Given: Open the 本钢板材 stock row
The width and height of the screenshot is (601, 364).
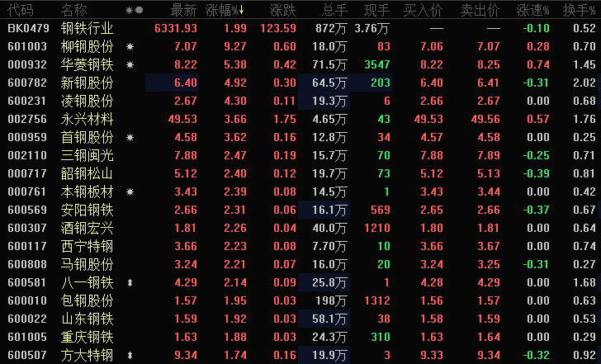Looking at the screenshot, I should [300, 191].
